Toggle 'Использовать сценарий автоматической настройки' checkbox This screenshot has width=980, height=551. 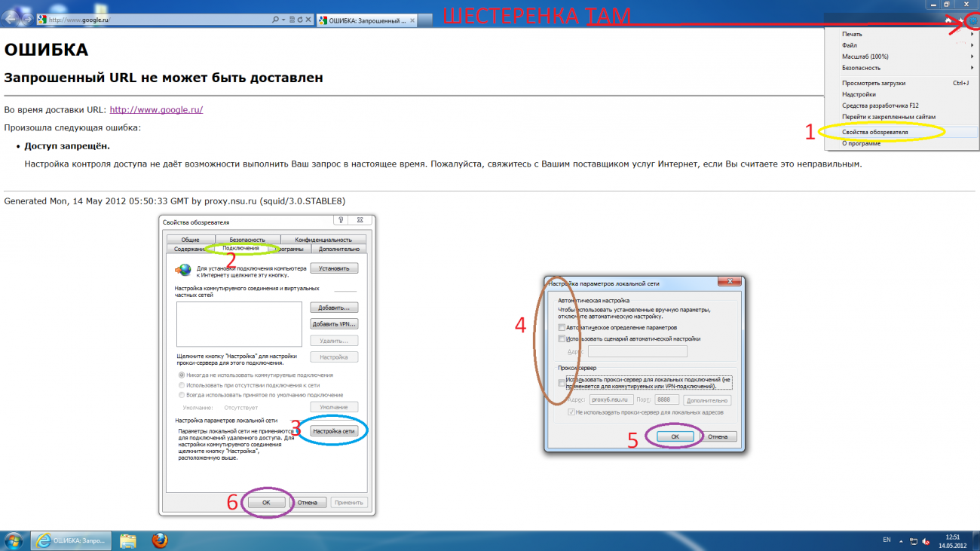click(x=562, y=339)
